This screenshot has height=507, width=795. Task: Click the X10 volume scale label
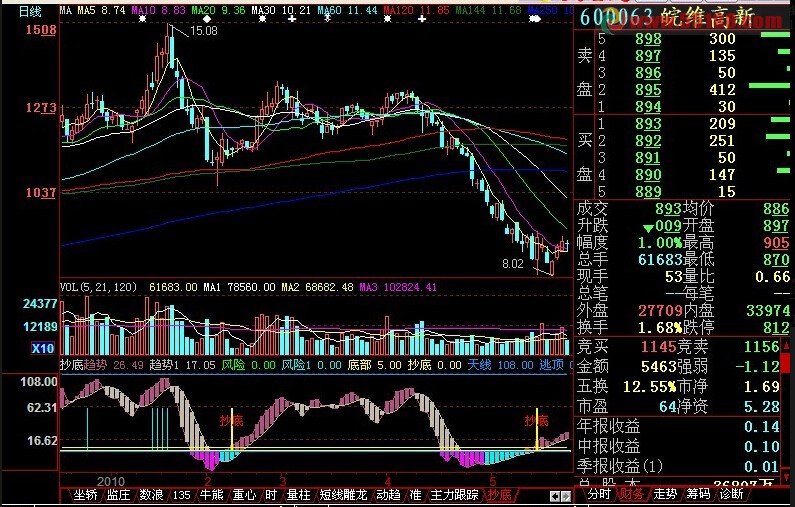coord(43,349)
